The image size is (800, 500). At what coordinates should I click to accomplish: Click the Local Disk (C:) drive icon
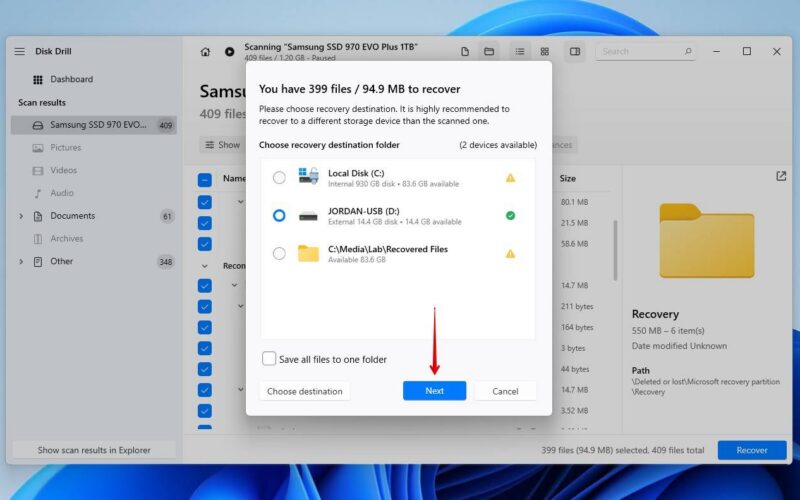tap(308, 177)
